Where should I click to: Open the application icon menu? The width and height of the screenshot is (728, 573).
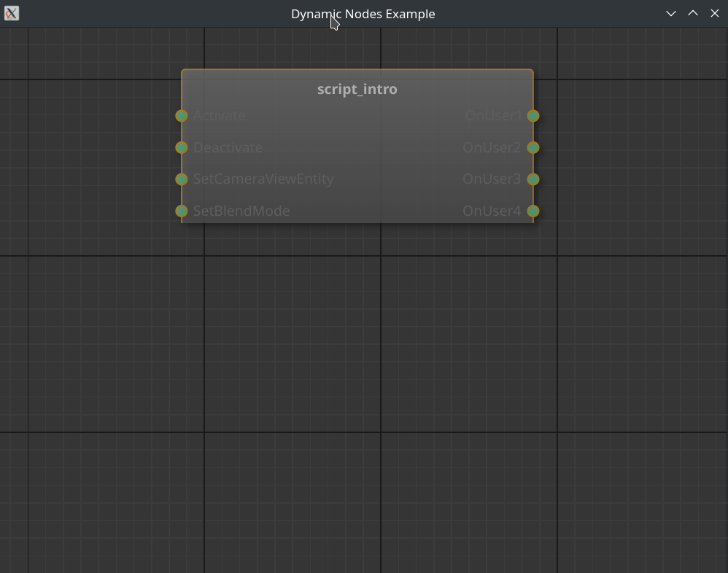(x=12, y=13)
